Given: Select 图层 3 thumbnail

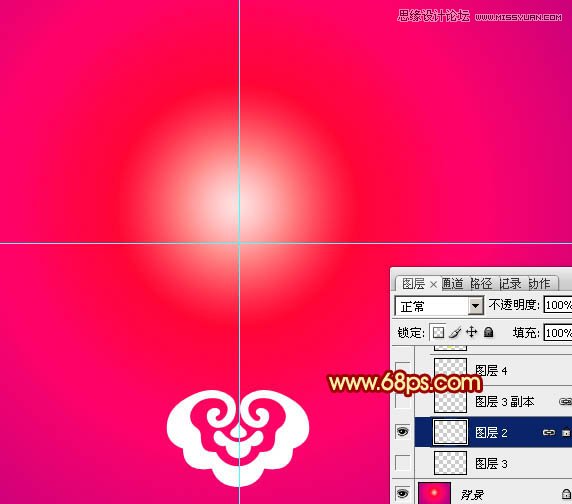Looking at the screenshot, I should click(x=450, y=463).
